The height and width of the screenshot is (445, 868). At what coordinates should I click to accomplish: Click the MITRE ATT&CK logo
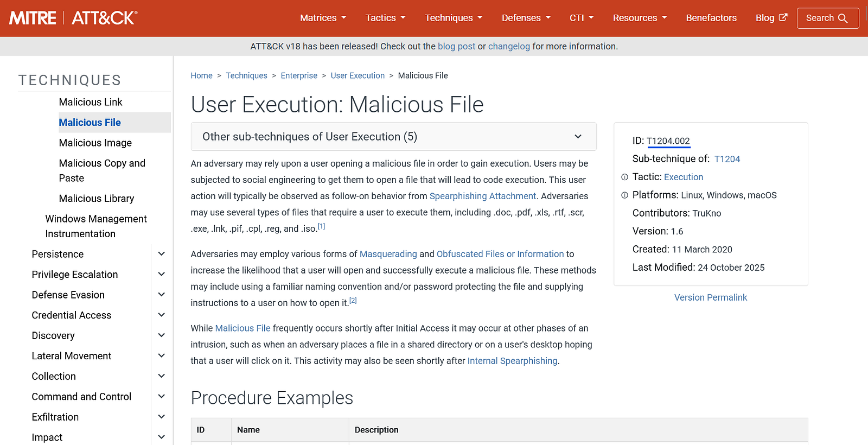[73, 18]
